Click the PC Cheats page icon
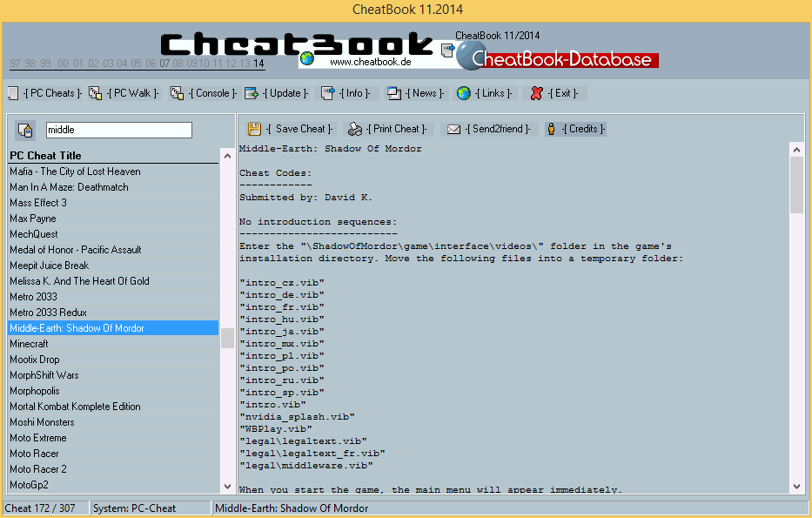 click(x=13, y=93)
